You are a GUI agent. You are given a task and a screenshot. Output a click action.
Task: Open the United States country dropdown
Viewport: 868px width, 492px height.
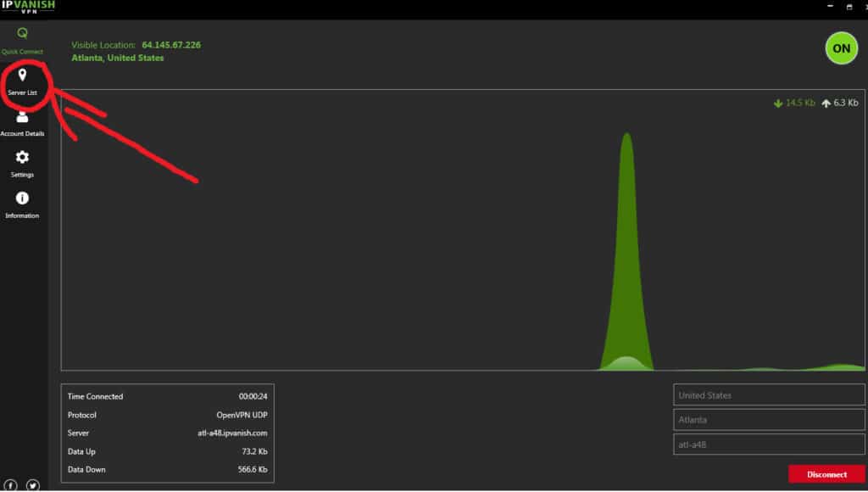point(769,395)
